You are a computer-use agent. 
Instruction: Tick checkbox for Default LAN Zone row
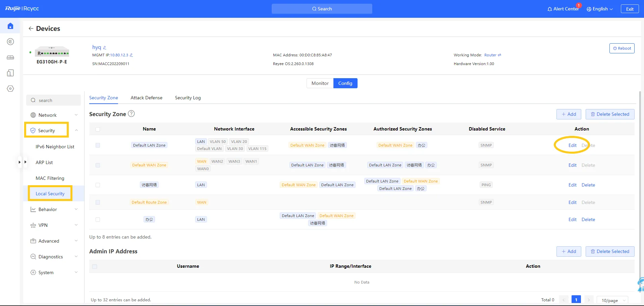[98, 145]
